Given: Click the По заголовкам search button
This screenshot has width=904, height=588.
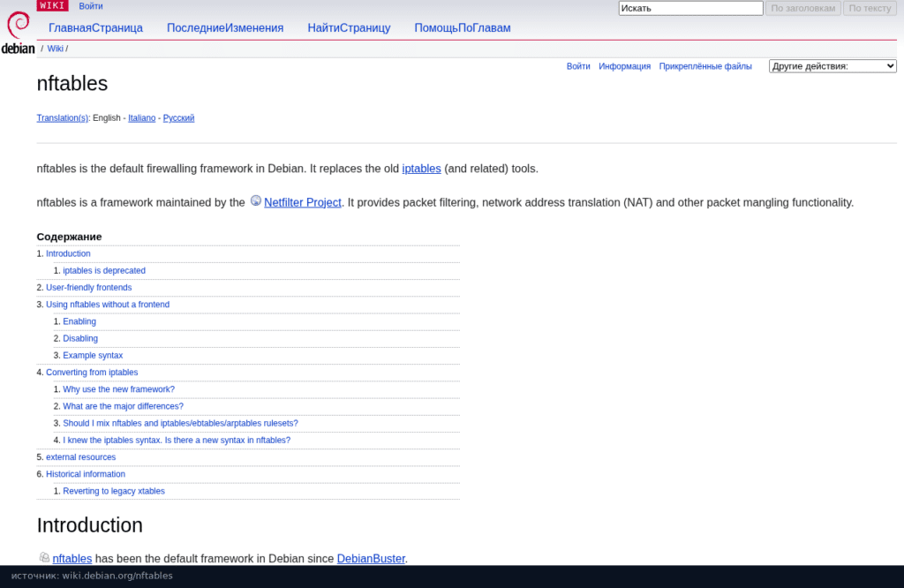Looking at the screenshot, I should (802, 8).
